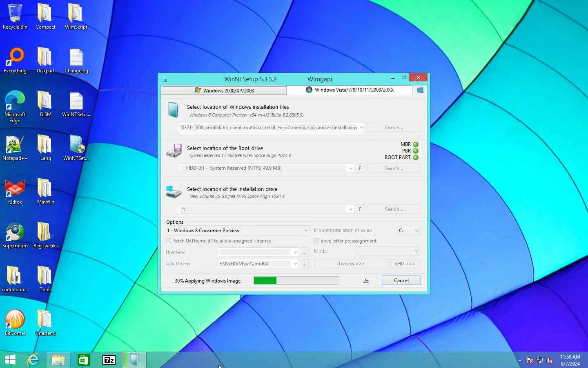
Task: Open the WinNTSetup text file on desktop
Action: click(76, 104)
